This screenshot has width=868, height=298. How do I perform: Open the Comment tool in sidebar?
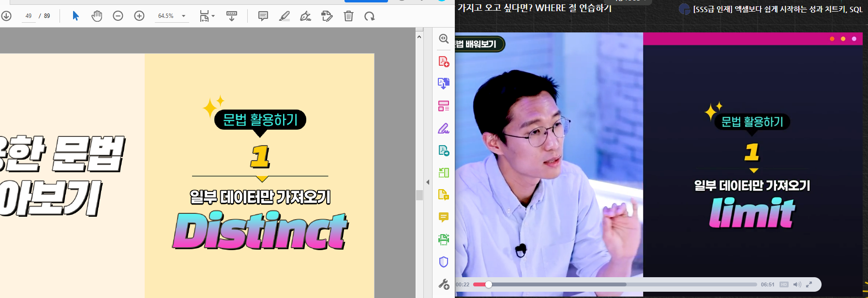(444, 217)
